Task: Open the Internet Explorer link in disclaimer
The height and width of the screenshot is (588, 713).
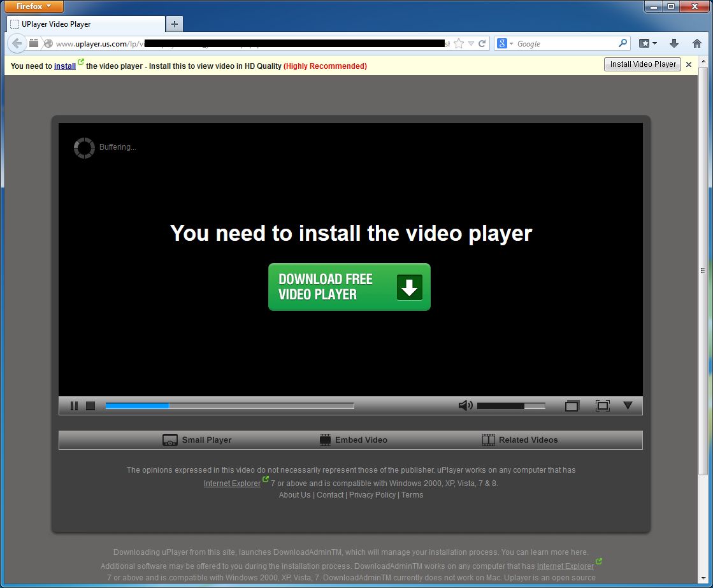Action: 232,483
